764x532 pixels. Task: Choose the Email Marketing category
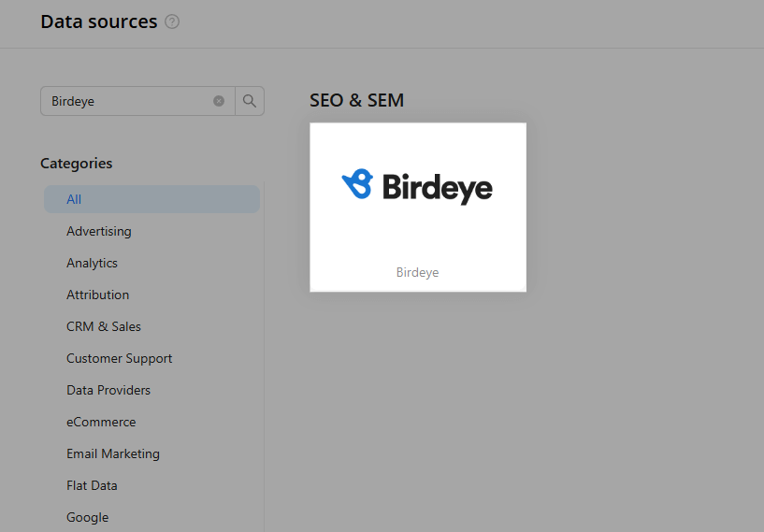pos(113,454)
